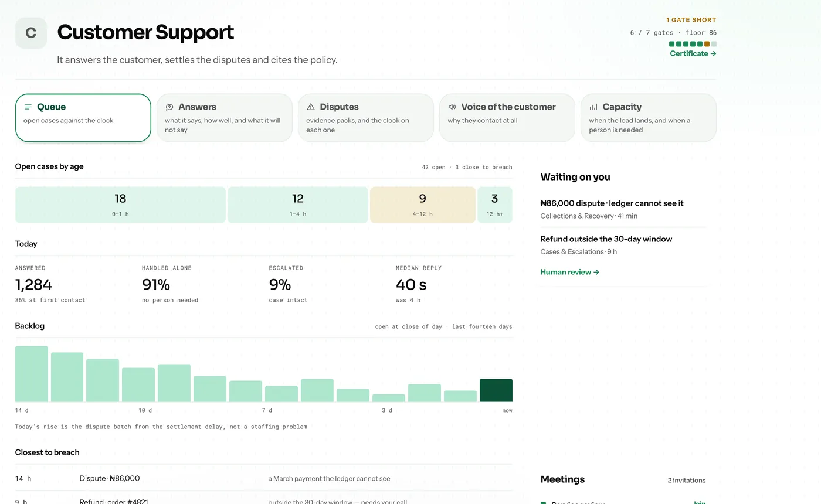Click the Answered value "1,284"
The image size is (821, 504).
pyautogui.click(x=33, y=285)
